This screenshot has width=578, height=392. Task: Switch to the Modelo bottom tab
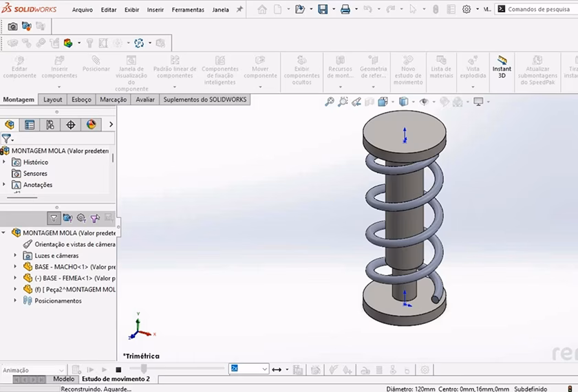[x=63, y=379]
